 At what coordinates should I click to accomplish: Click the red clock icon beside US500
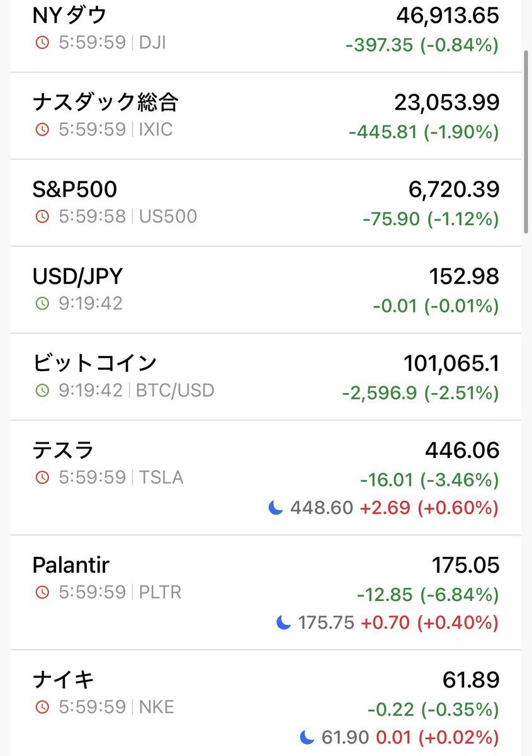(42, 217)
